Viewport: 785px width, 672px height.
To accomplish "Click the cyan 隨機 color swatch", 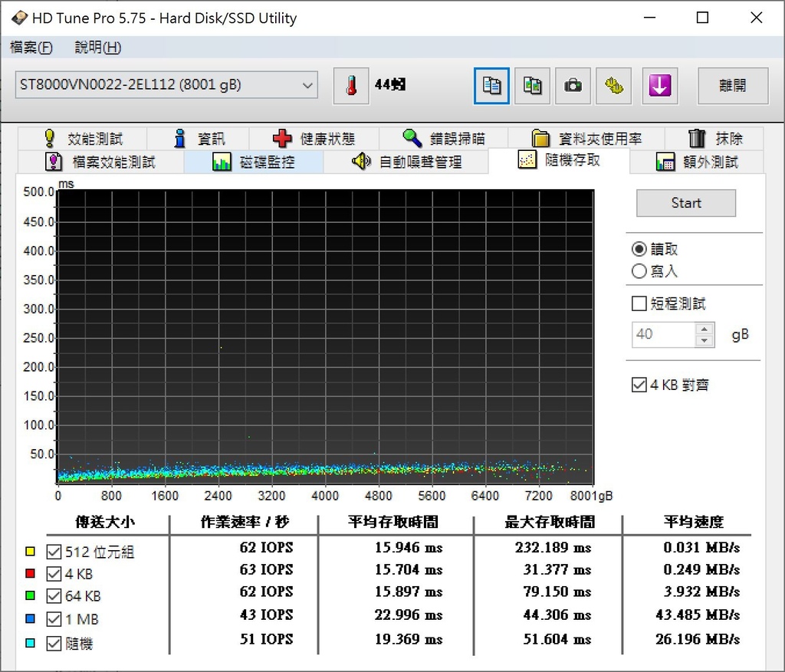I will coord(30,643).
